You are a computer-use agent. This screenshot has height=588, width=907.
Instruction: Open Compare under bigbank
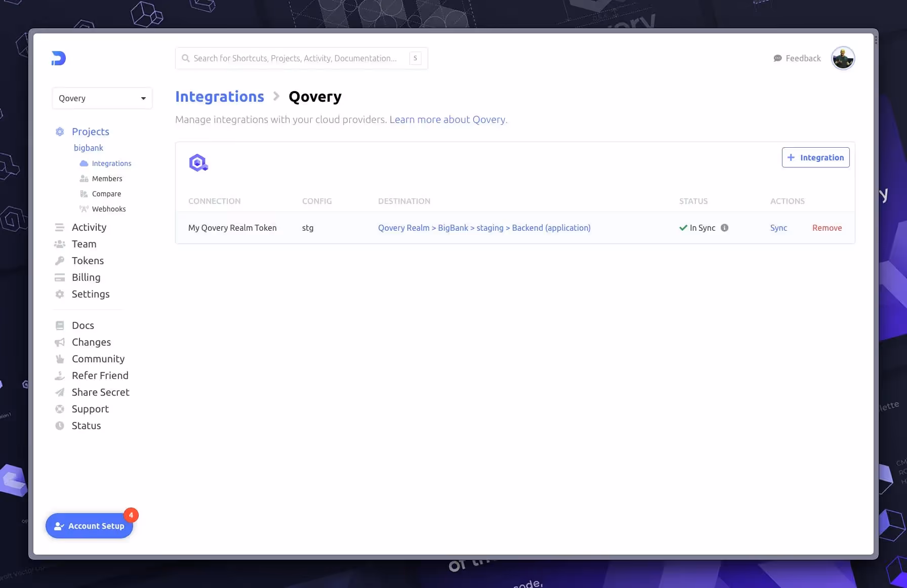point(107,194)
